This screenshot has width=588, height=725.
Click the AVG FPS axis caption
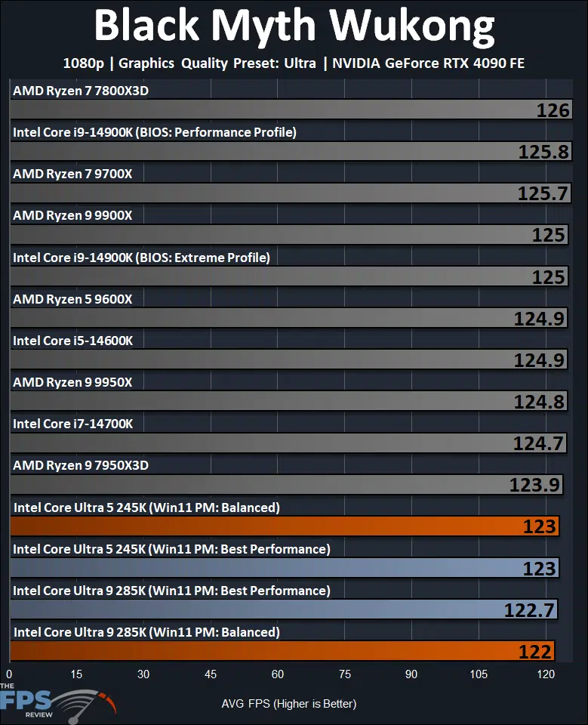(x=289, y=704)
